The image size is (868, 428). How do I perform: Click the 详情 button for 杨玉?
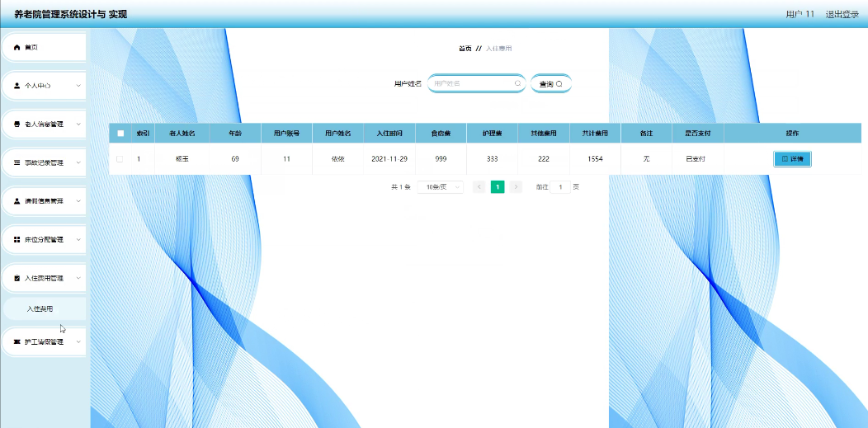point(792,158)
